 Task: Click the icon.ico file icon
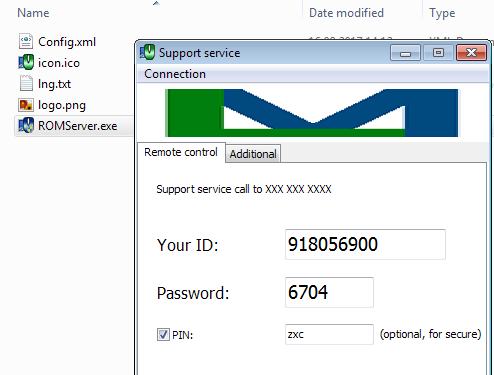26,62
